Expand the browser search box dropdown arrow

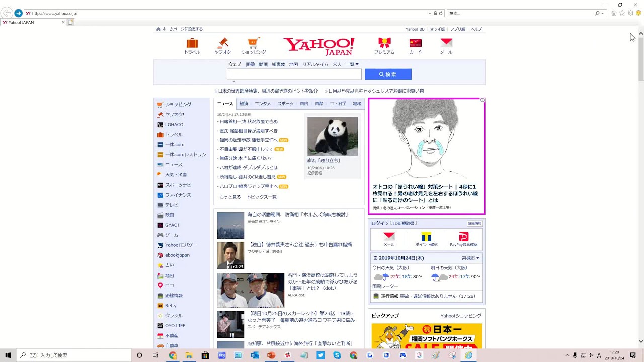tap(603, 13)
